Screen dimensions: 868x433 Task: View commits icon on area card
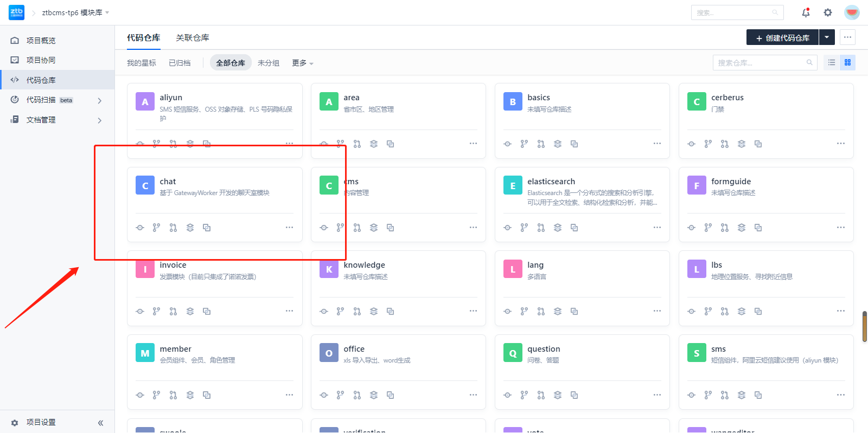pos(324,144)
